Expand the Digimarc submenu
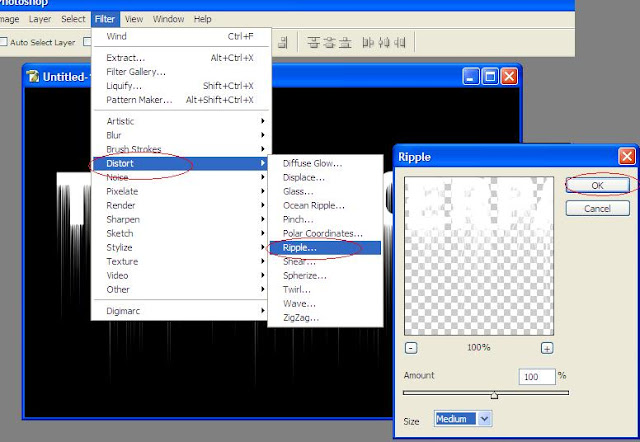This screenshot has width=640, height=442. (180, 311)
